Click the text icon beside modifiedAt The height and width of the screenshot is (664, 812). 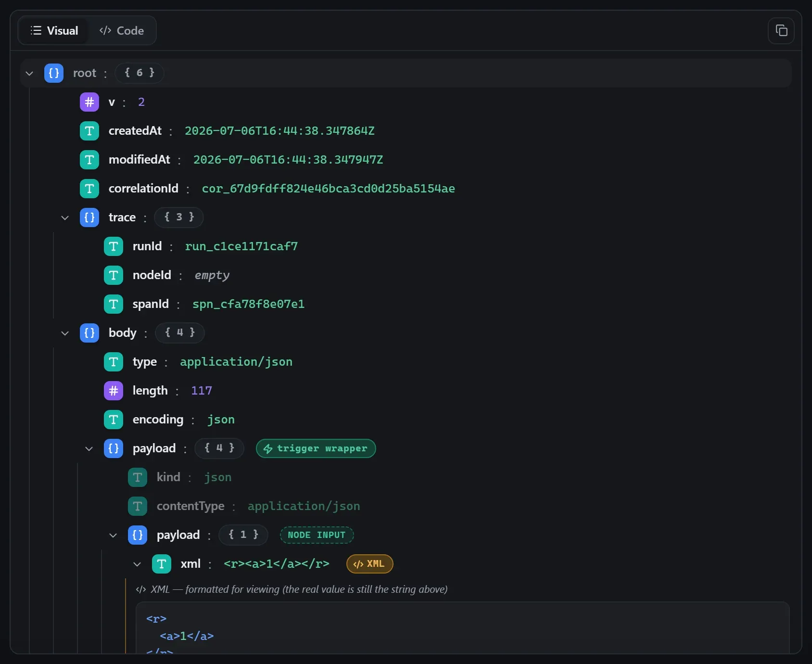coord(89,160)
